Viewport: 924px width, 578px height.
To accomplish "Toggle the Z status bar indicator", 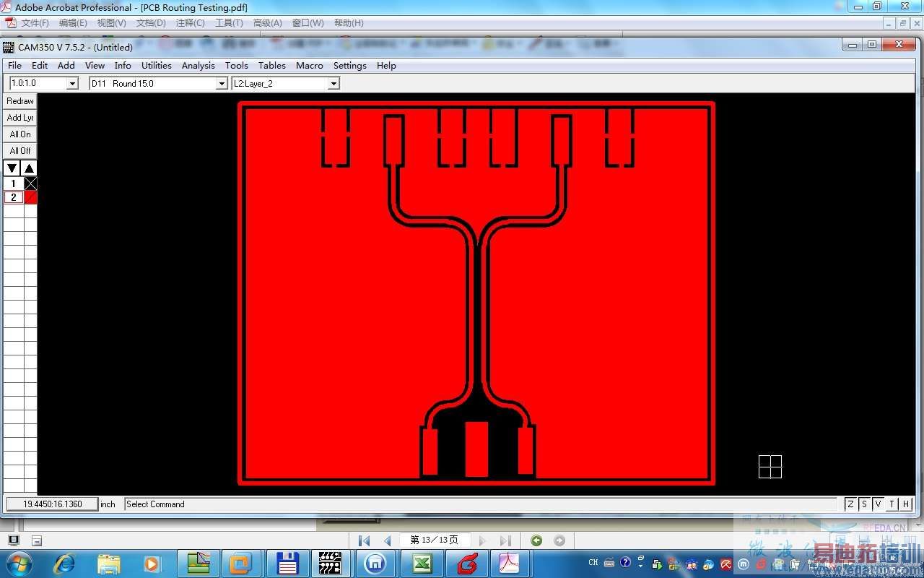I will tap(850, 504).
